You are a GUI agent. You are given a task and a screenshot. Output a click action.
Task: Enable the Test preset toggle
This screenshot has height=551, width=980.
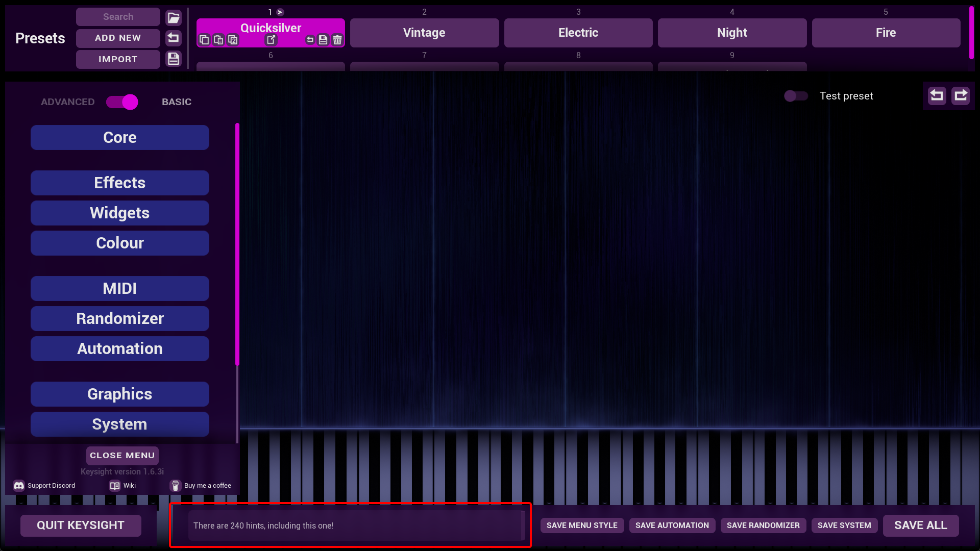point(796,96)
